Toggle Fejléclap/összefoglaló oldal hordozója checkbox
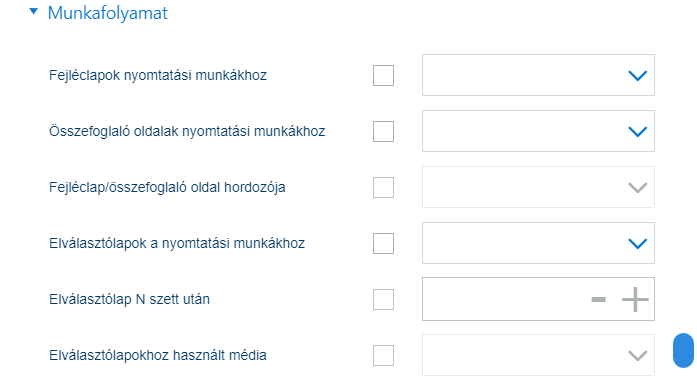The image size is (697, 382). [383, 187]
